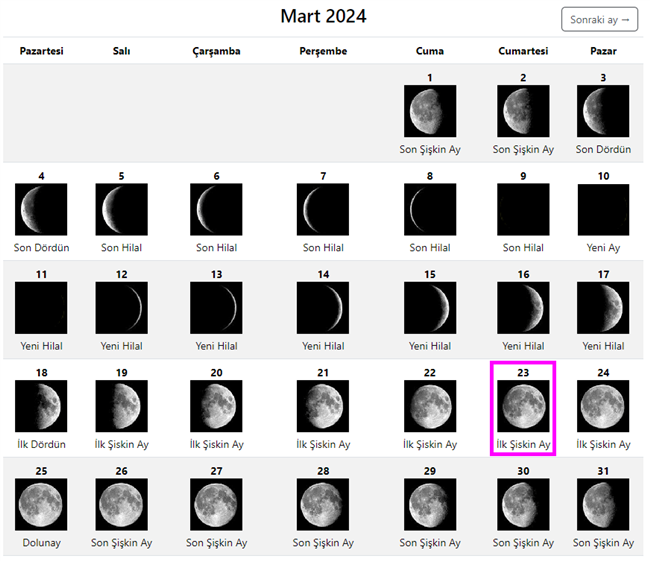Click the Yeni Hilal label under day 11
Image resolution: width=650 pixels, height=561 pixels.
[41, 346]
